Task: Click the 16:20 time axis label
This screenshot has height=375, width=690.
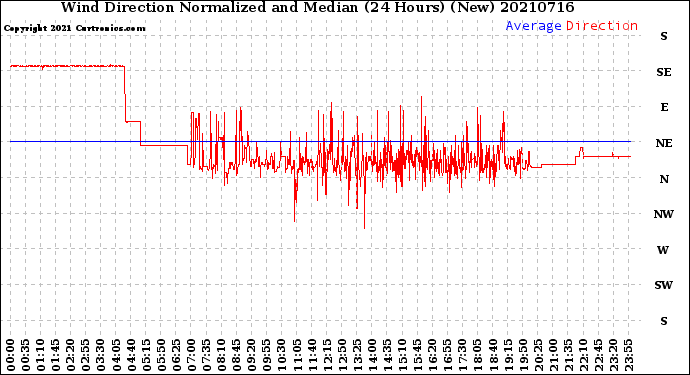Action: (x=432, y=355)
